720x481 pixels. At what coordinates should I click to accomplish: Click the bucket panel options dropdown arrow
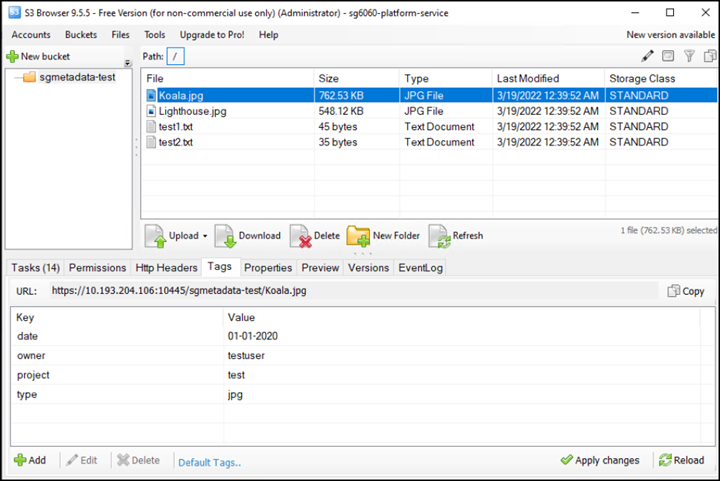pos(128,63)
